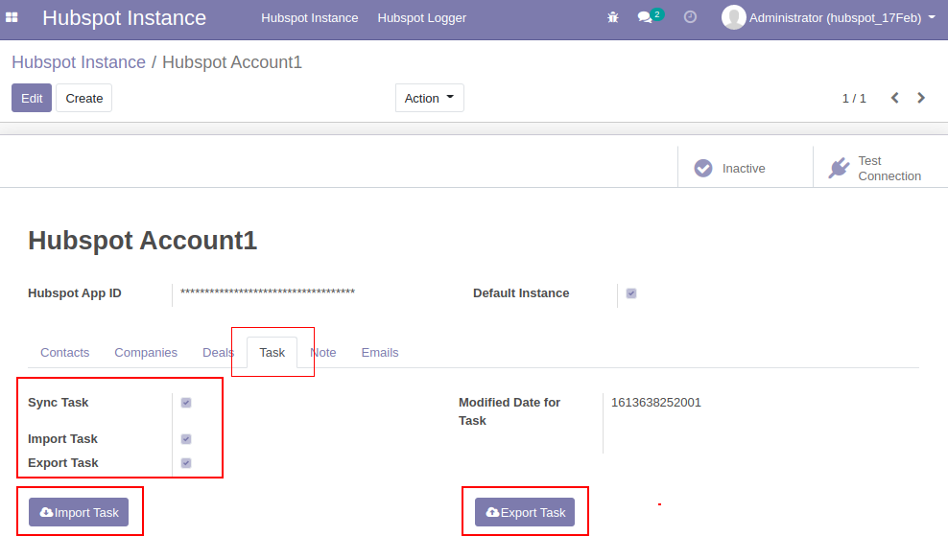Click the Administrator avatar picture
The height and width of the screenshot is (560, 948).
pos(733,17)
